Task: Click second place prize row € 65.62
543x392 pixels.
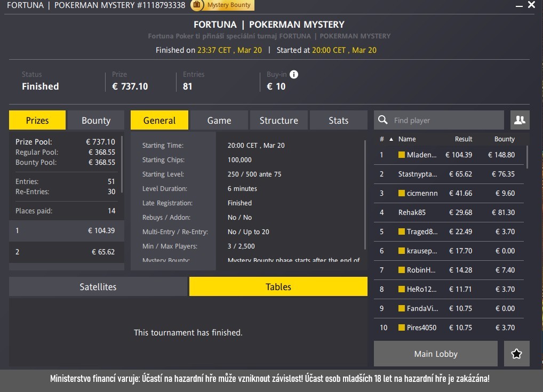Action: click(67, 252)
